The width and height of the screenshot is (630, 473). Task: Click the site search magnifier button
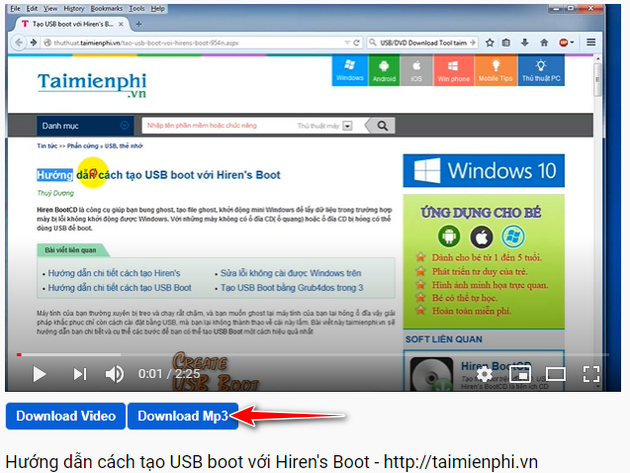pos(382,126)
